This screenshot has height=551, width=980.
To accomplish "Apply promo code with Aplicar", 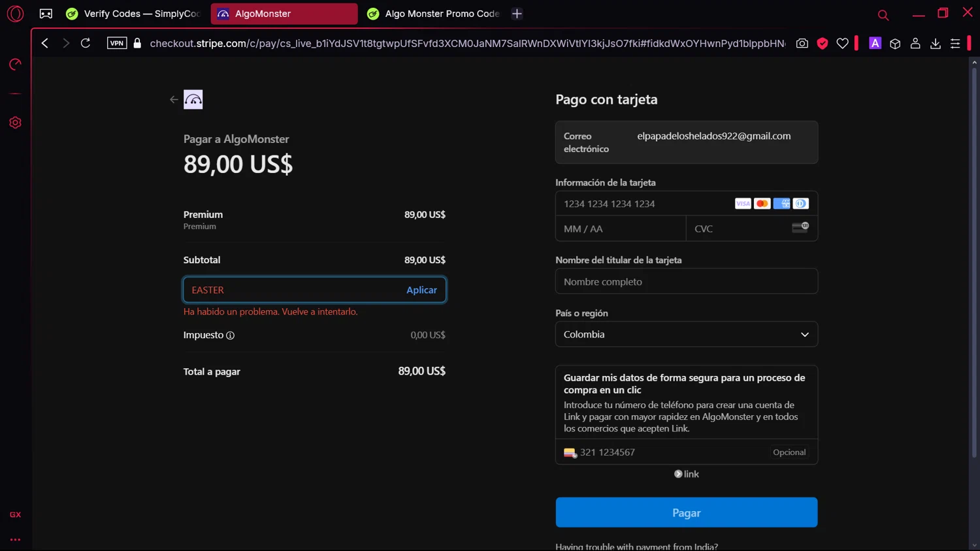I will (x=421, y=290).
